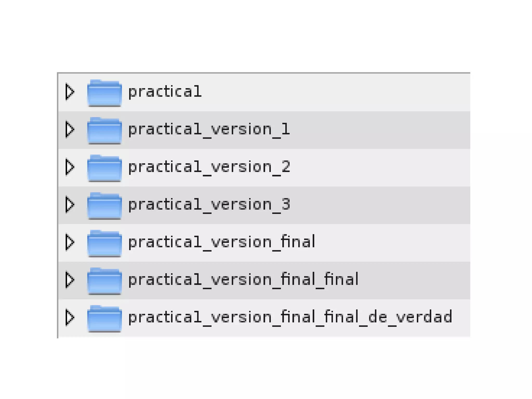532x399 pixels.
Task: Select the practical_version_2 label
Action: (x=209, y=167)
